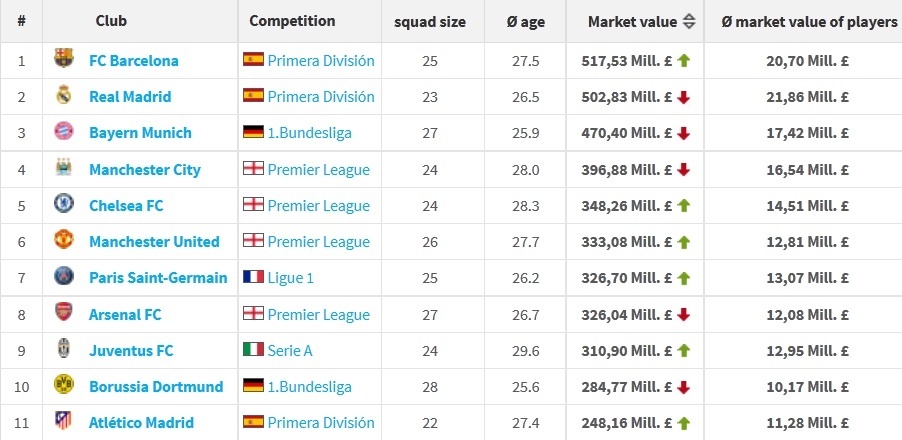
Task: Sort by the squad size column header
Action: (x=430, y=21)
